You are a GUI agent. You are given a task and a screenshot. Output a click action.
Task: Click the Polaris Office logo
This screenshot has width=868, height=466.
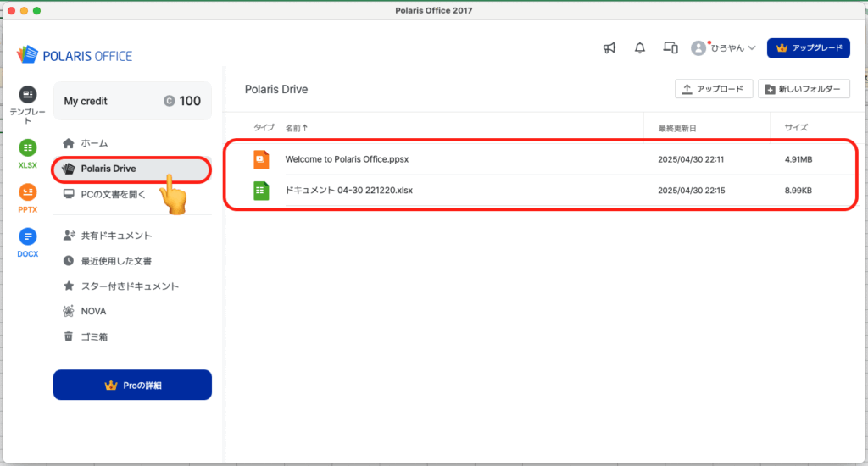click(x=75, y=55)
